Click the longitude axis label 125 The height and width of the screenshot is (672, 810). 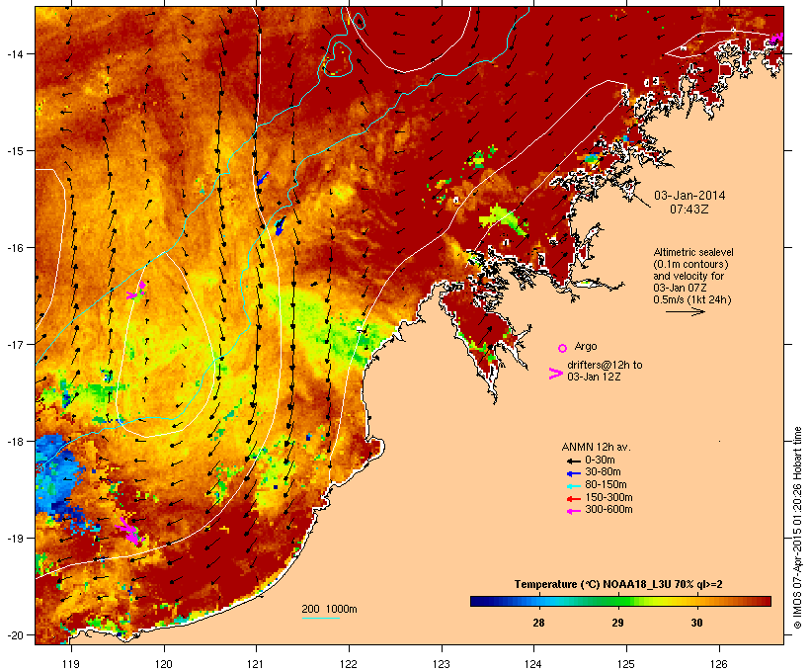[626, 664]
